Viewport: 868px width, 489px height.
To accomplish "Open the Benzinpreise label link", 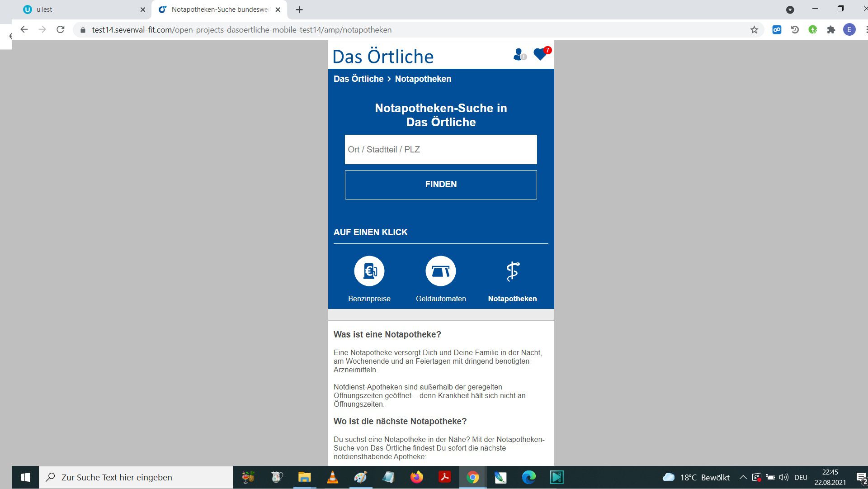I will click(x=369, y=299).
